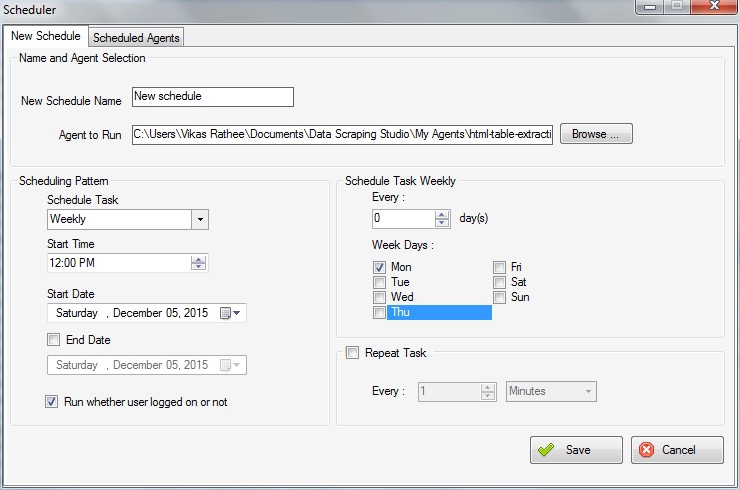Decrease Start Time using down spinner arrow

[199, 267]
